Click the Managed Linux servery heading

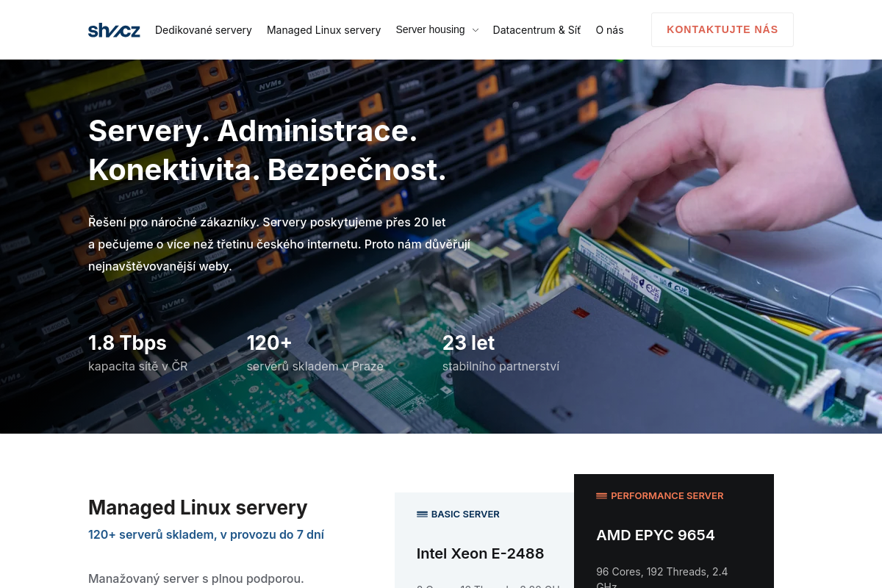coord(198,508)
